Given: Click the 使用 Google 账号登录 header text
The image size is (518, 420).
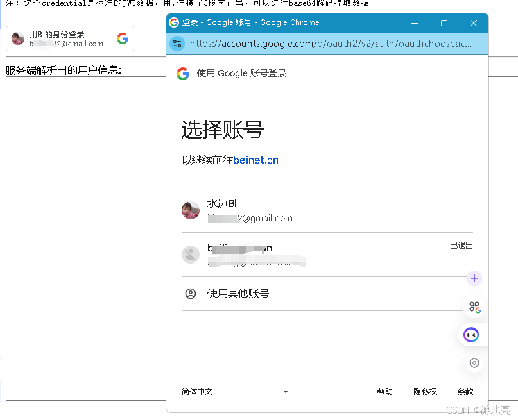Looking at the screenshot, I should [241, 73].
